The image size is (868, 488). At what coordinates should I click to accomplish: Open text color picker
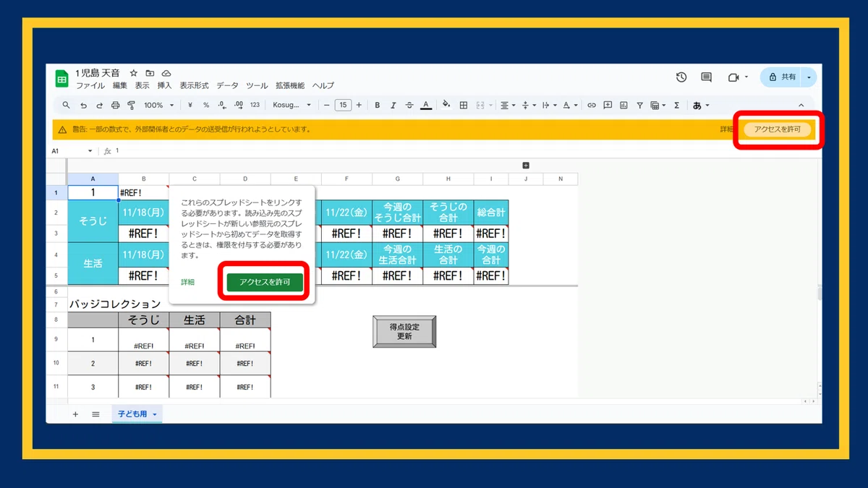coord(426,106)
